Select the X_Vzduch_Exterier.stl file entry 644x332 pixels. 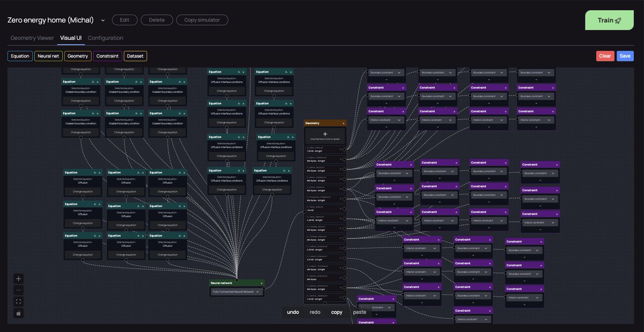point(325,248)
